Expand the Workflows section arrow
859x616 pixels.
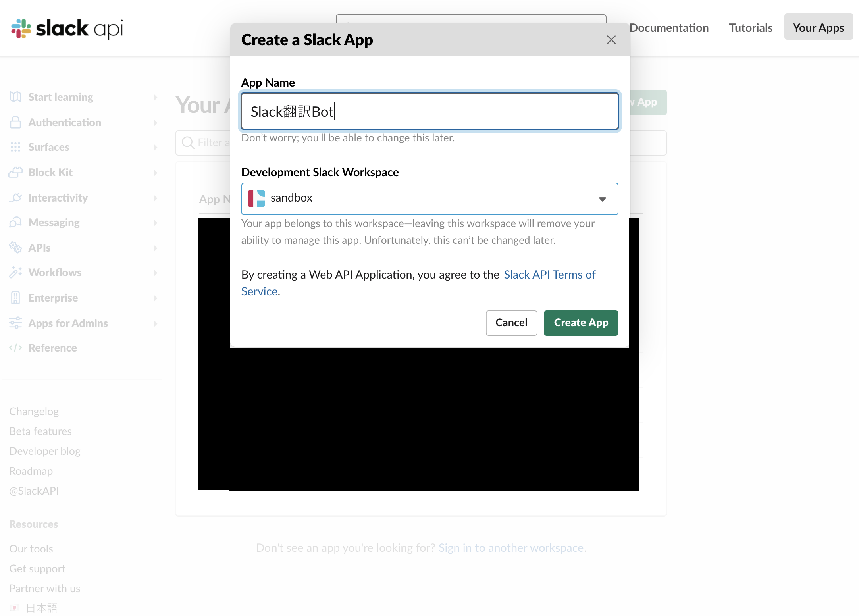pos(156,273)
